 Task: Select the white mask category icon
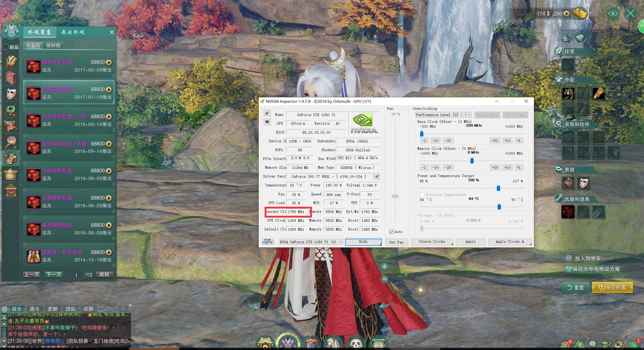11,94
